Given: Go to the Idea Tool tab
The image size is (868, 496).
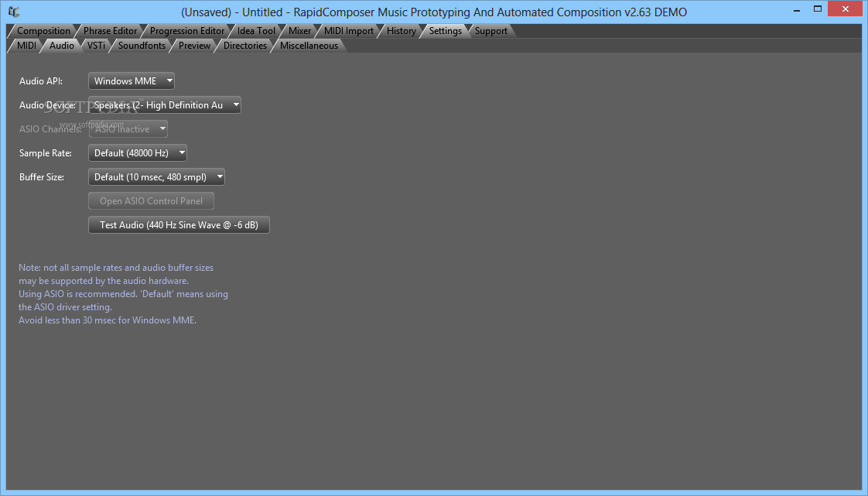Looking at the screenshot, I should pyautogui.click(x=256, y=31).
